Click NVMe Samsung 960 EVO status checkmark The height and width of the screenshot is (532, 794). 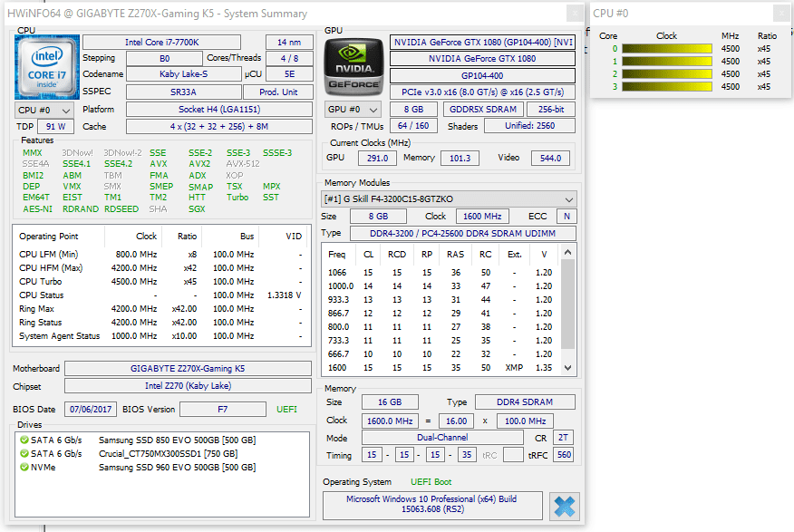[24, 468]
